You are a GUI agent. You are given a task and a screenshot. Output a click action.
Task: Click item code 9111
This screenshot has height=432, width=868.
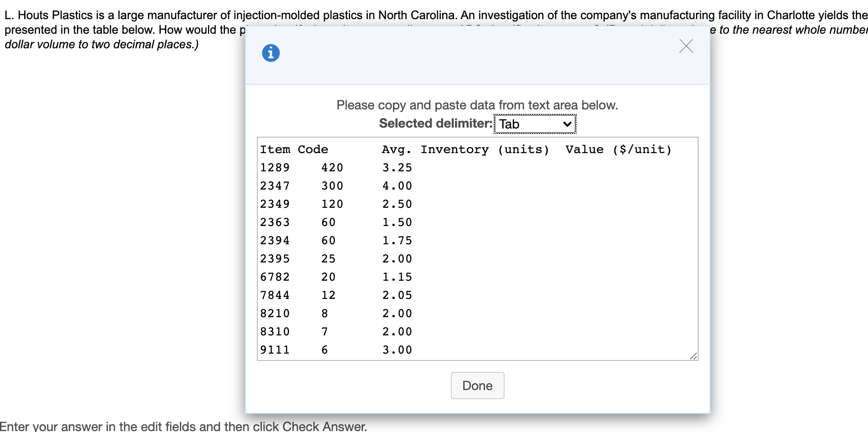click(x=275, y=350)
